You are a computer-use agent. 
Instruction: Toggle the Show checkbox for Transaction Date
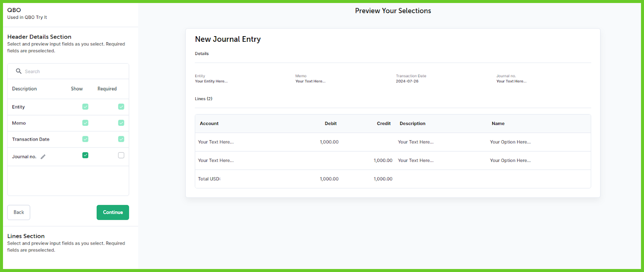click(85, 139)
